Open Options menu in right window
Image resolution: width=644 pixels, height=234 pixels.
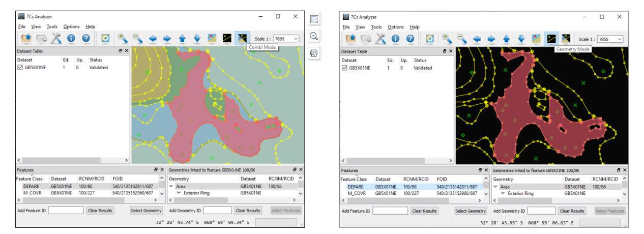[396, 27]
